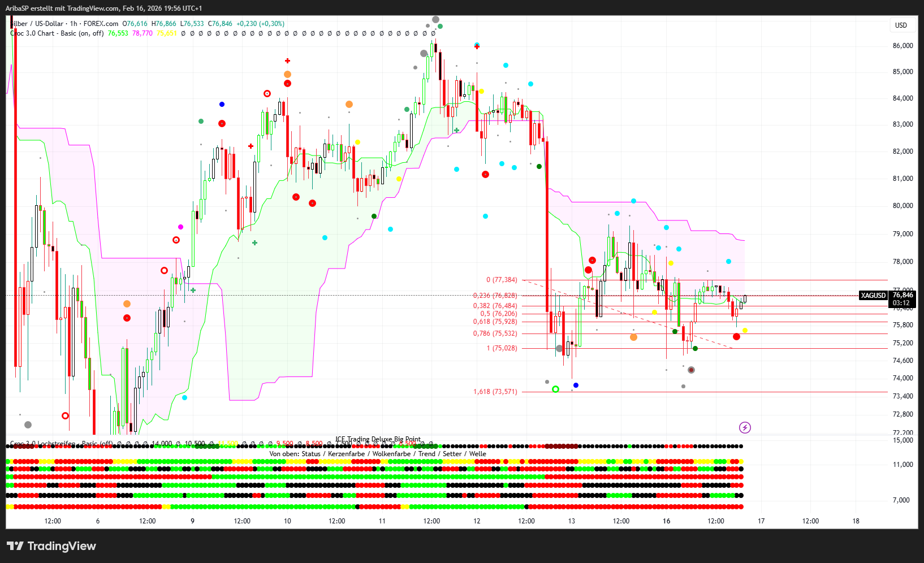Click the red plus marker above the orange dot near 10
This screenshot has width=924, height=563.
[x=288, y=61]
